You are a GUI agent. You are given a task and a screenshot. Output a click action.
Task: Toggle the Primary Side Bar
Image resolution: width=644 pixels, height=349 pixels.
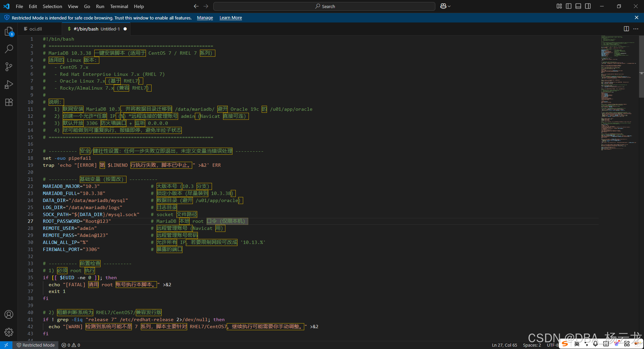click(x=569, y=6)
